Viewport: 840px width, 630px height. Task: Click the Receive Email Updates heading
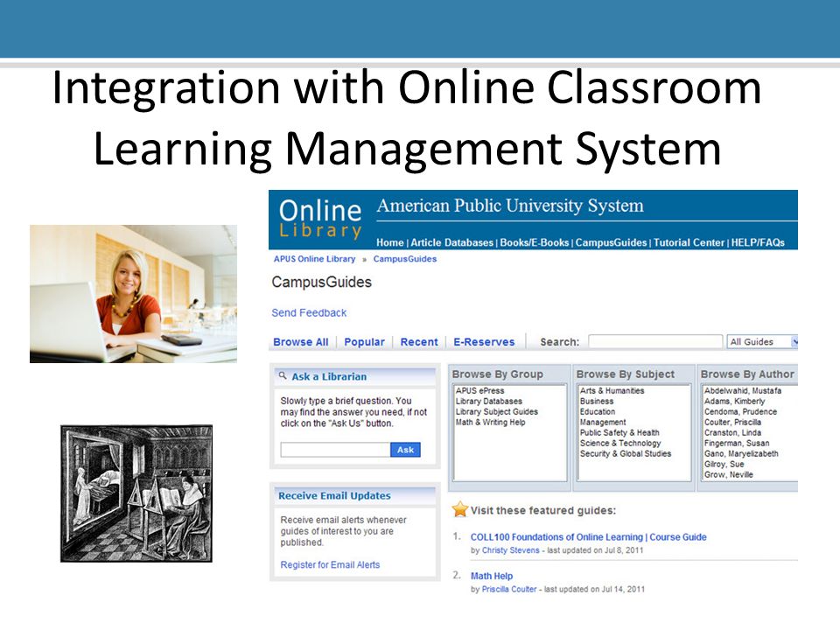pyautogui.click(x=334, y=495)
